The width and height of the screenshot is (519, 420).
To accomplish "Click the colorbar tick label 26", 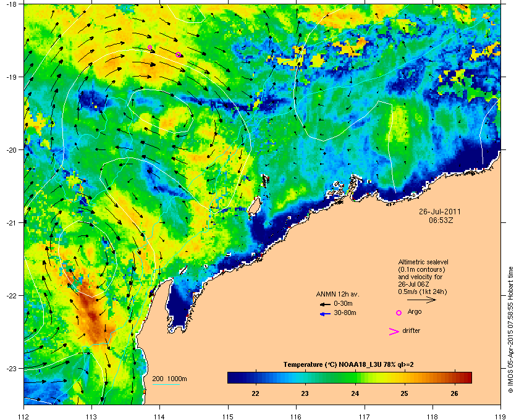I will [x=455, y=393].
